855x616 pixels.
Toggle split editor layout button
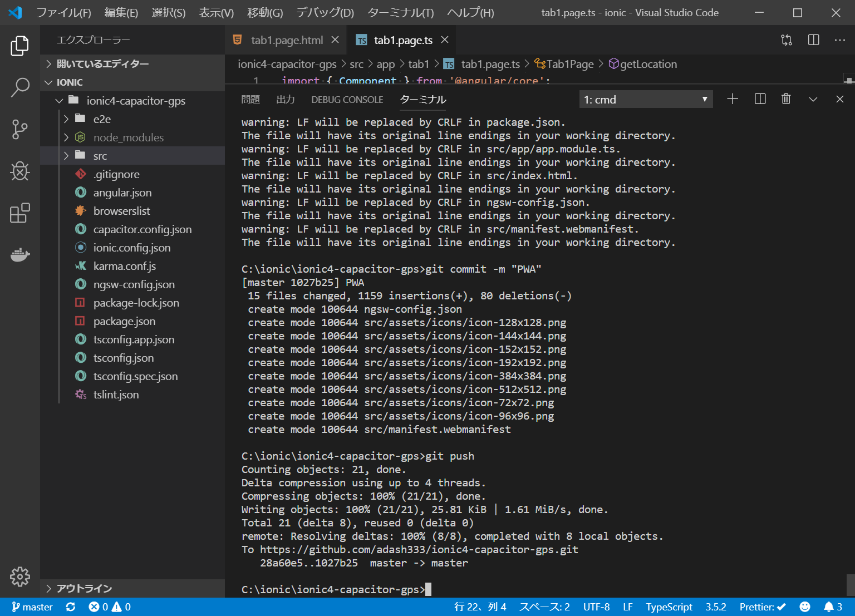pos(813,40)
